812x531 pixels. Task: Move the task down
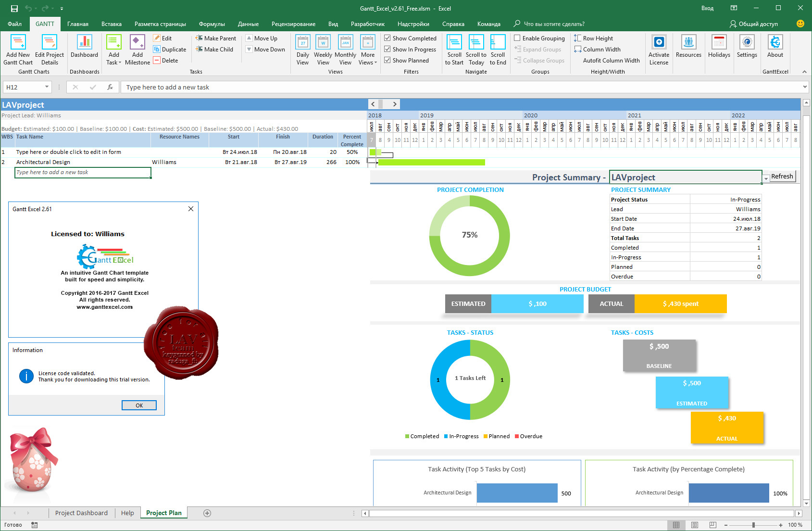265,49
